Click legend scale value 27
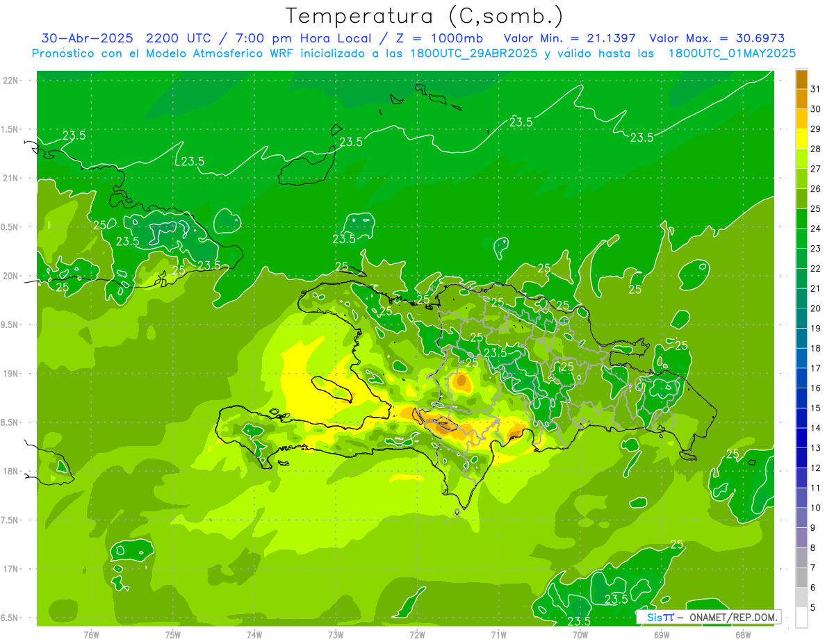Screen dimensions: 834x644 [815, 169]
